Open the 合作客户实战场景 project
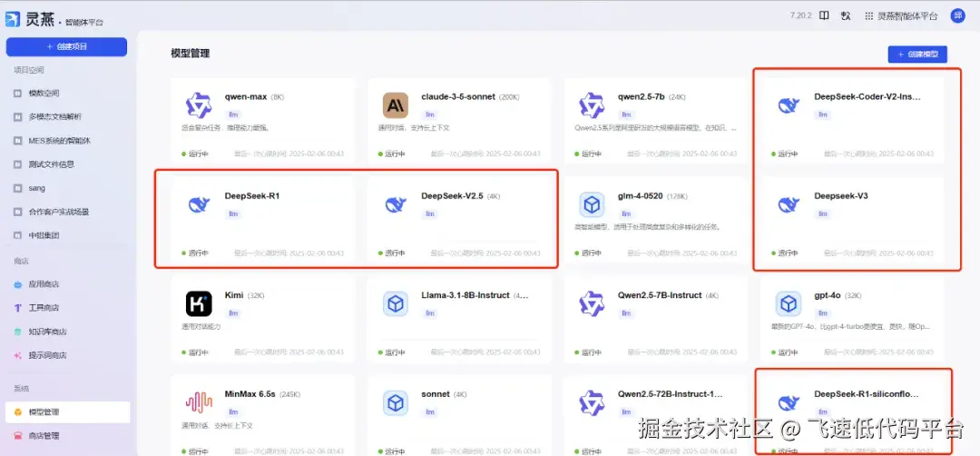 point(59,212)
